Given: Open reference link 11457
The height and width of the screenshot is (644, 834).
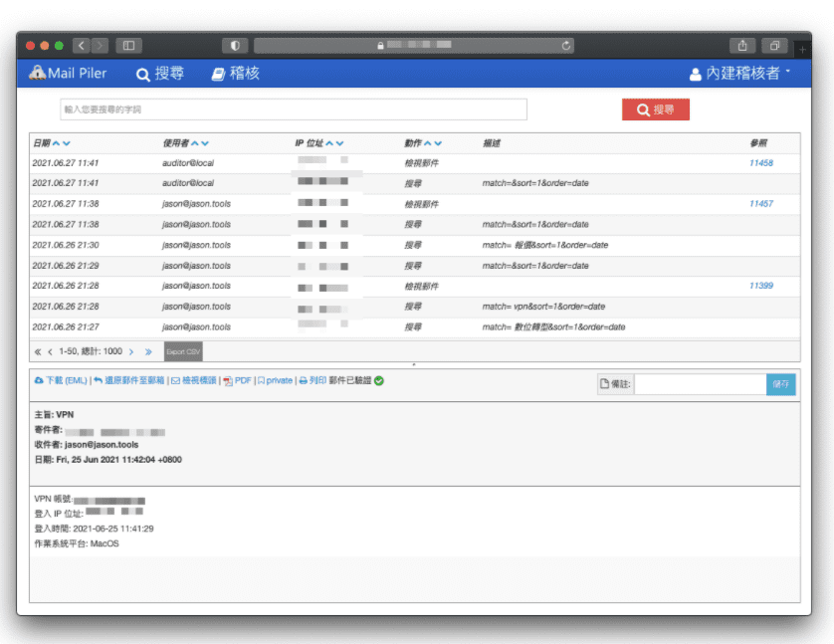Looking at the screenshot, I should click(x=761, y=204).
